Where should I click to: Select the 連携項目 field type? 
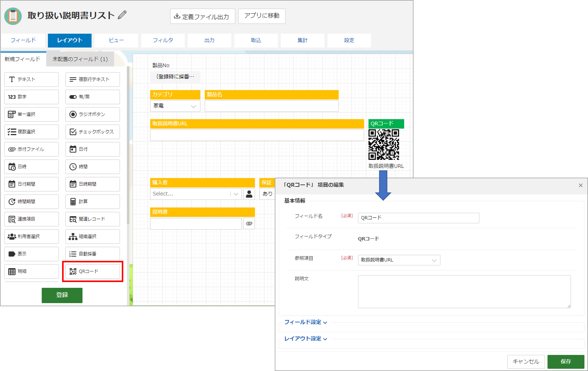pyautogui.click(x=32, y=219)
